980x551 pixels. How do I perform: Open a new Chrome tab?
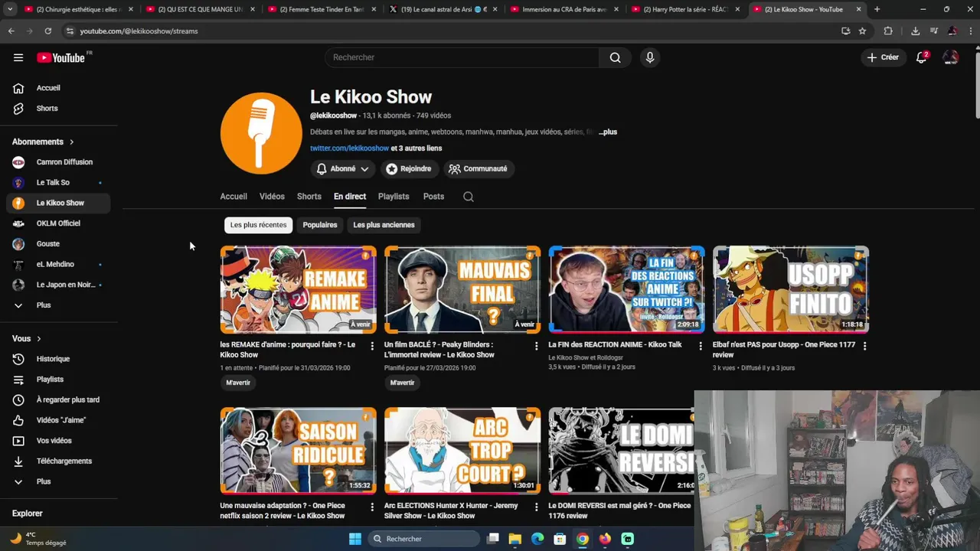[x=877, y=9]
